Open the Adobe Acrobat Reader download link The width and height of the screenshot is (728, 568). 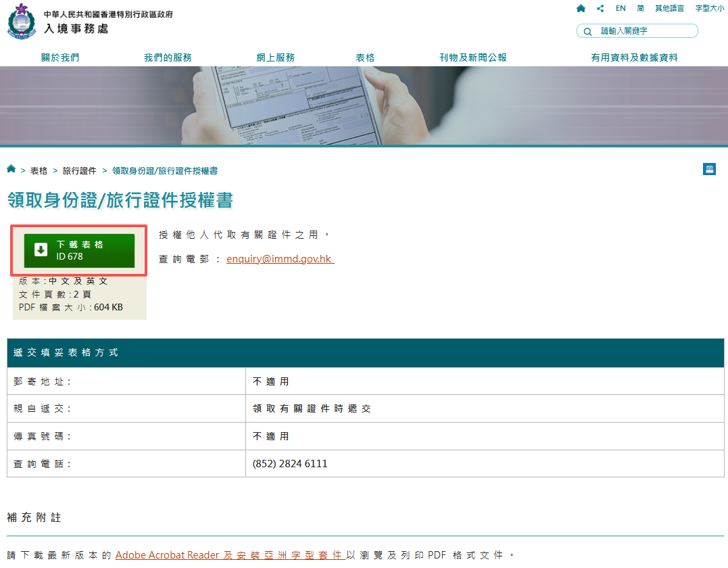168,554
